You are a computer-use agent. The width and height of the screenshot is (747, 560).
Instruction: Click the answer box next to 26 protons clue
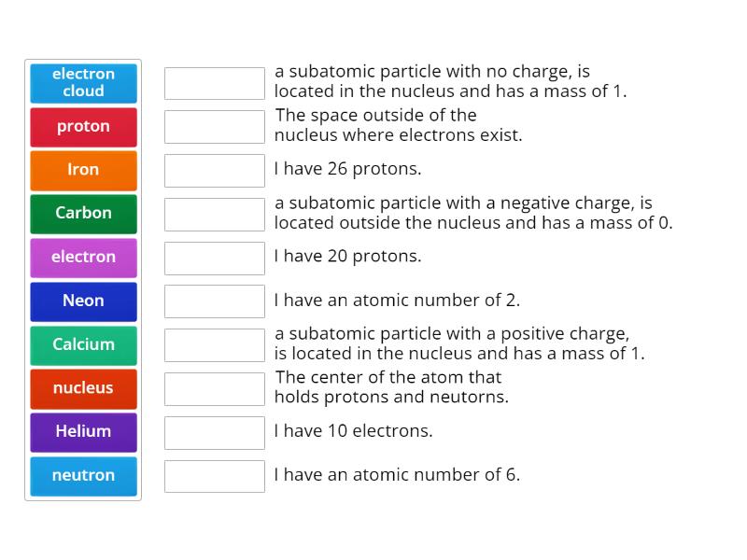tap(214, 170)
